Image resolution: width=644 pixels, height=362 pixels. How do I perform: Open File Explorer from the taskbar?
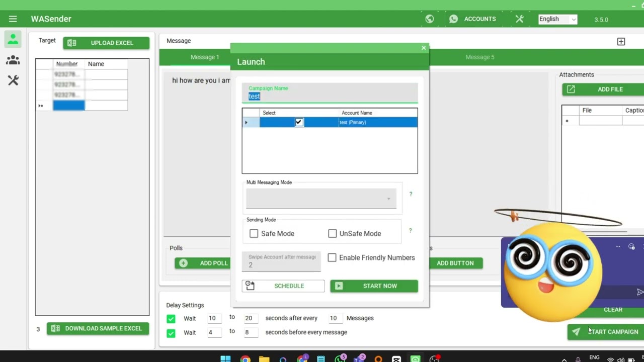pyautogui.click(x=264, y=359)
